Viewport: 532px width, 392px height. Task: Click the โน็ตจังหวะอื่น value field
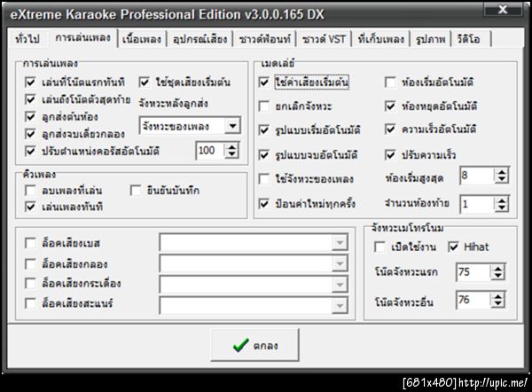(473, 300)
